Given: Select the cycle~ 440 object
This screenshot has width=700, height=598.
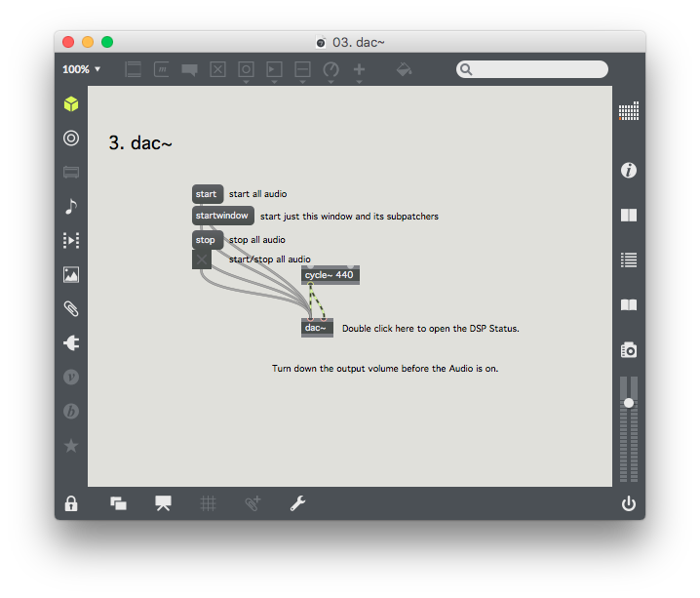Looking at the screenshot, I should (331, 275).
